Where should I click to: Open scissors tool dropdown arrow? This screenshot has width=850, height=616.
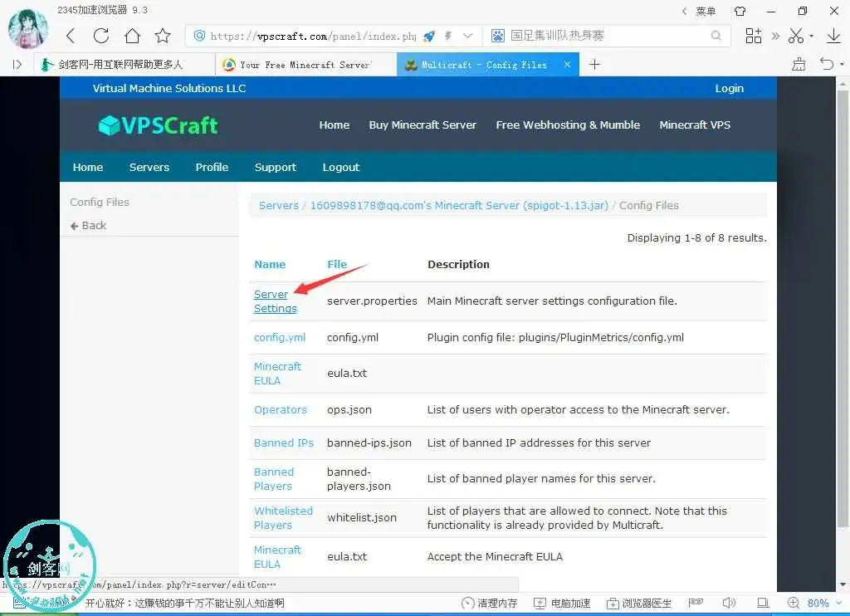click(812, 37)
